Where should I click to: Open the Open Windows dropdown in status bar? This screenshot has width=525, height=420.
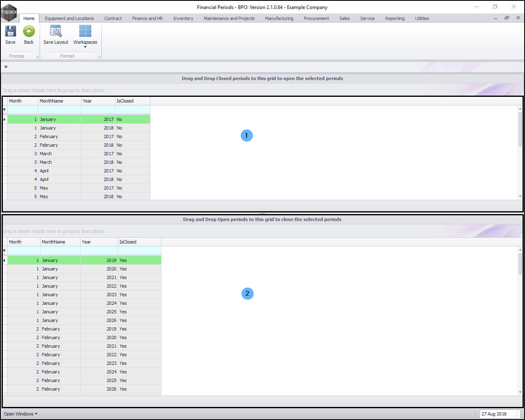[20, 414]
